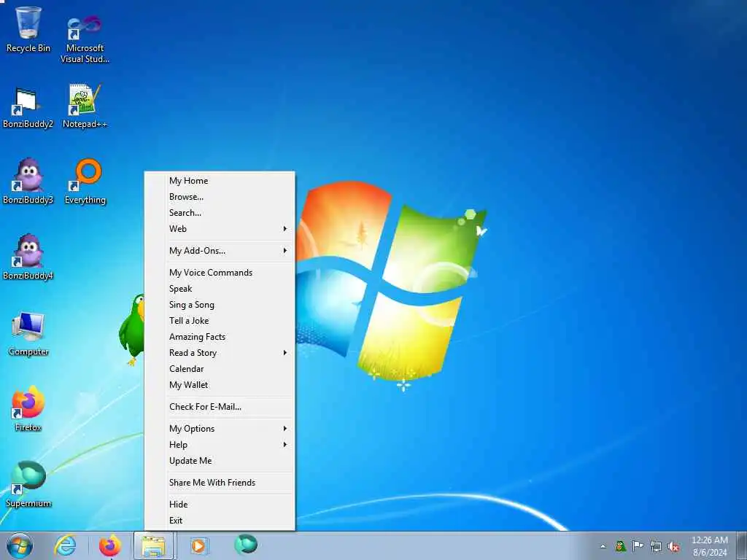
Task: Click the muted volume tray icon
Action: 673,547
